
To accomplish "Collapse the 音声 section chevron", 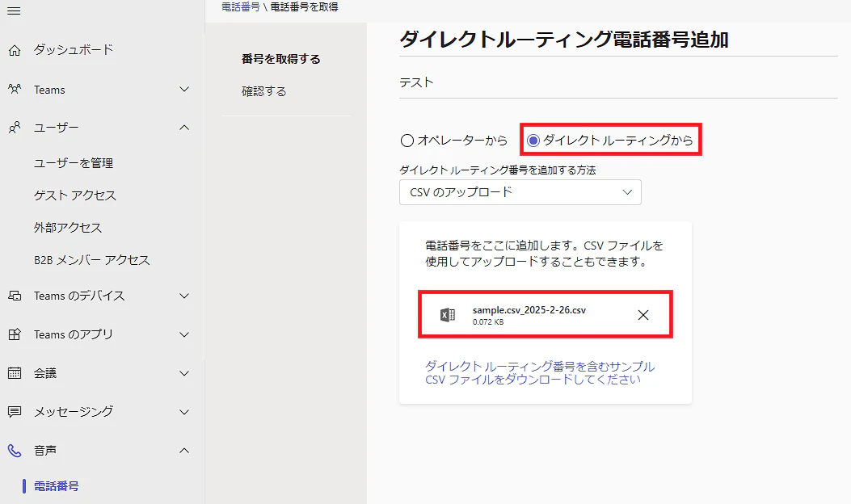I will click(x=184, y=451).
